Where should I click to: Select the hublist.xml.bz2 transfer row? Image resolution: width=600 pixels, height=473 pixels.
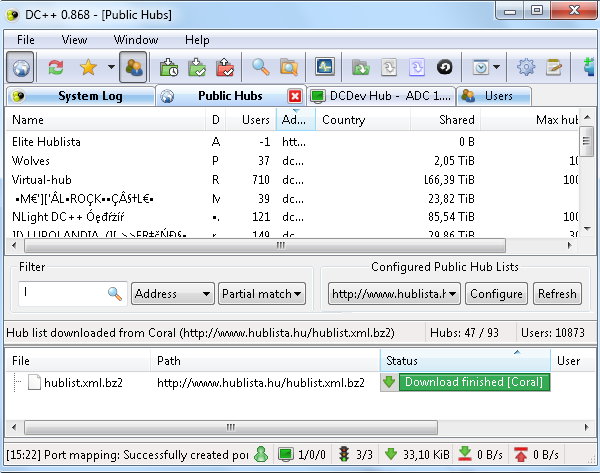pos(300,383)
